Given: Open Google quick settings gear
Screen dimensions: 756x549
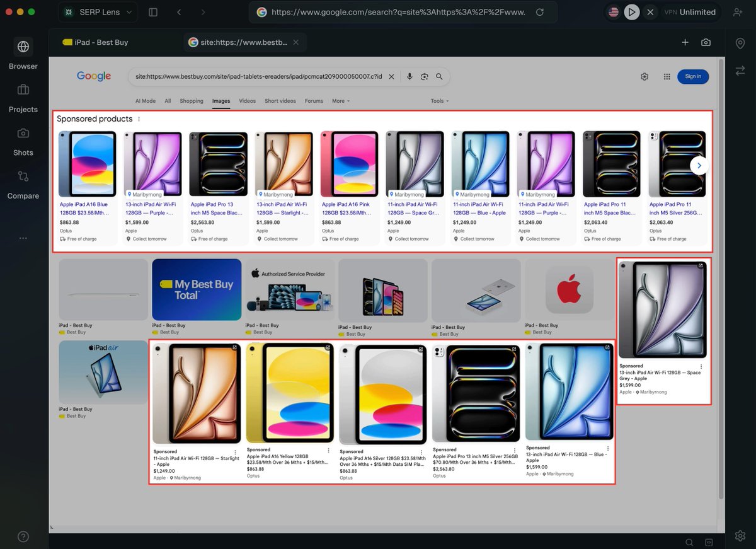Looking at the screenshot, I should click(x=644, y=76).
